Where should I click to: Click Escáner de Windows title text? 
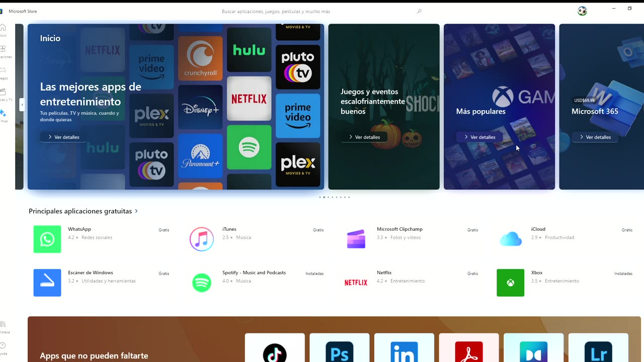(91, 273)
